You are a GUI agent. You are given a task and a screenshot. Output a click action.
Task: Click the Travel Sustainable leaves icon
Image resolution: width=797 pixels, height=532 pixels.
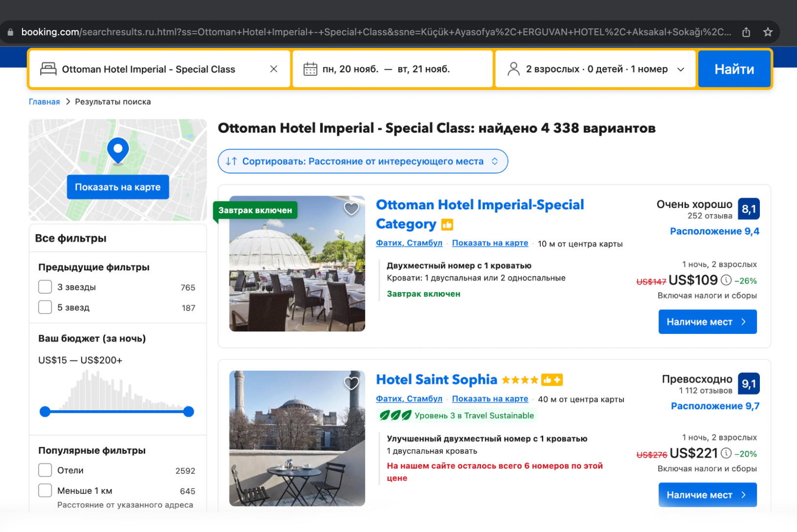pos(396,416)
